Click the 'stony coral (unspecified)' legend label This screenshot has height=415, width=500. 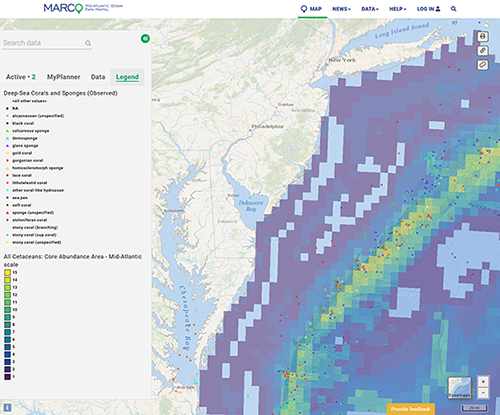click(x=37, y=242)
